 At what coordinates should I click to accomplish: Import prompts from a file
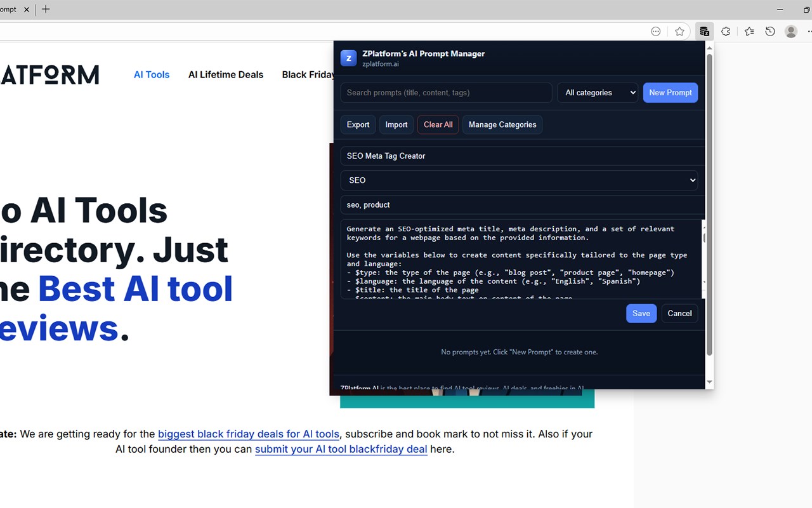[396, 124]
